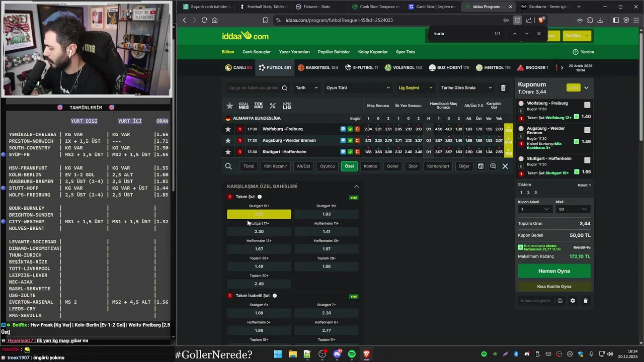The width and height of the screenshot is (644, 362).
Task: Open comment bubble icon next to Diğer
Action: pos(493,166)
